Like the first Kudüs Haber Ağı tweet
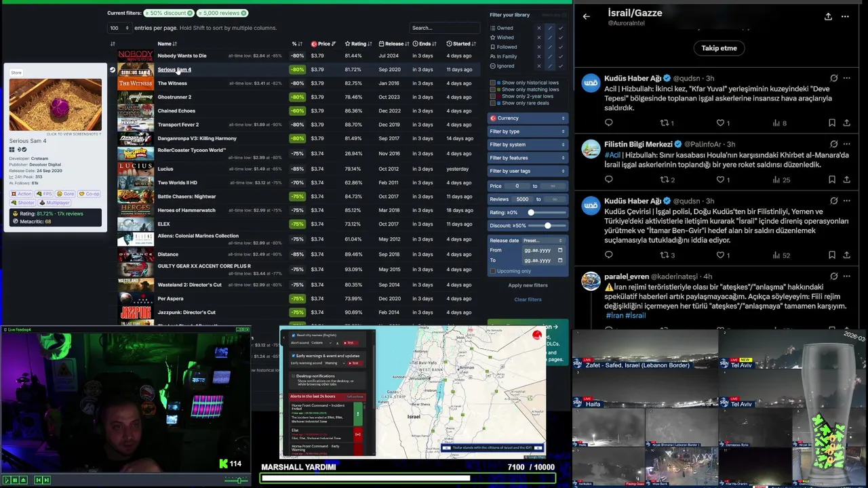This screenshot has height=488, width=868. pos(720,123)
